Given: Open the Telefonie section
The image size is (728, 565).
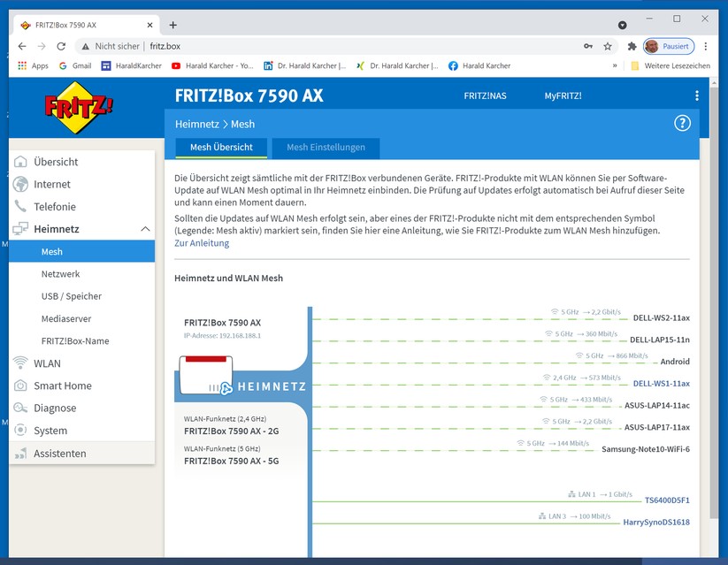Looking at the screenshot, I should pos(50,206).
